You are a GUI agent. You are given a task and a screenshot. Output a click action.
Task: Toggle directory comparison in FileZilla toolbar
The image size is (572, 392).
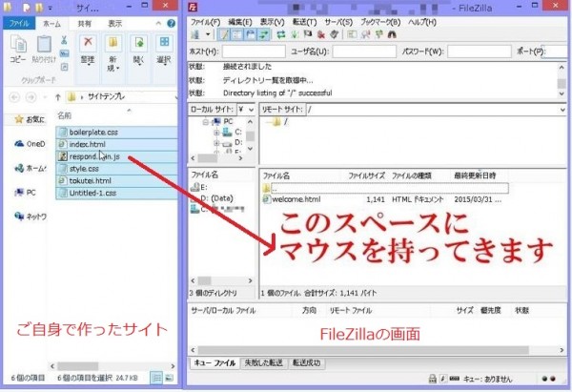coord(365,34)
